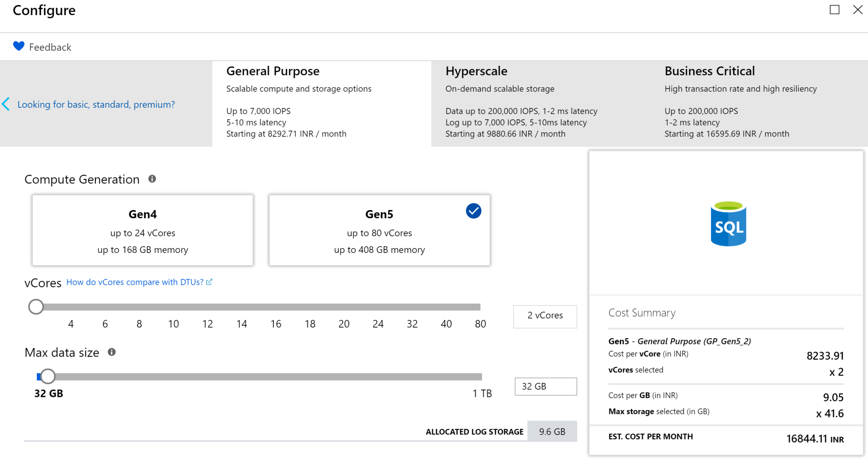Viewport: 868px width, 462px height.
Task: Click the Starting at 9880.66 INR text
Action: pos(505,134)
